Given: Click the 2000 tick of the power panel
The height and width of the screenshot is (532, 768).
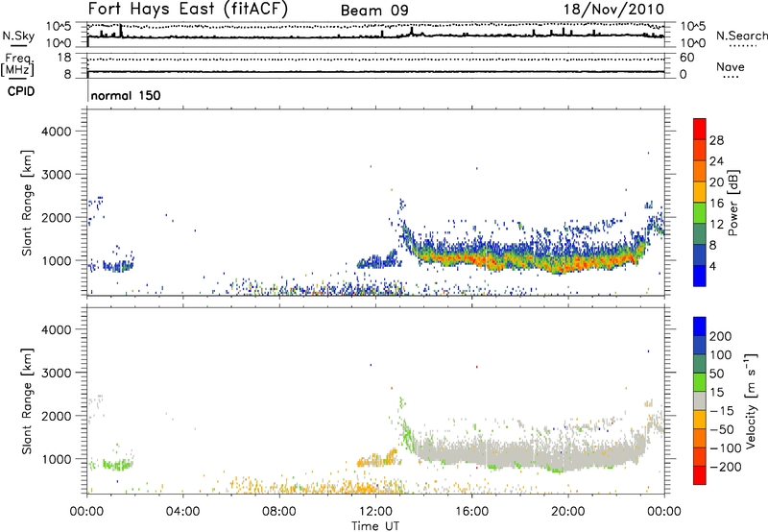Looking at the screenshot, I should (x=57, y=217).
